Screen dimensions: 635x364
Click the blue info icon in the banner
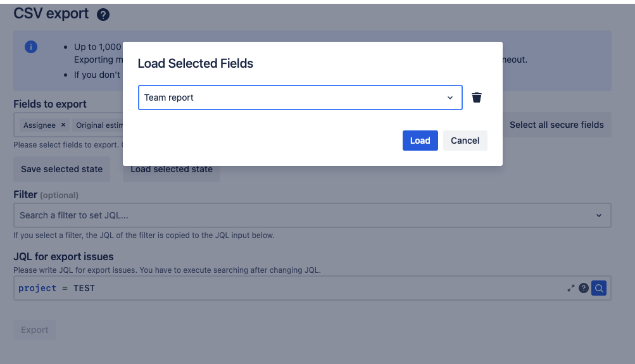[x=31, y=47]
